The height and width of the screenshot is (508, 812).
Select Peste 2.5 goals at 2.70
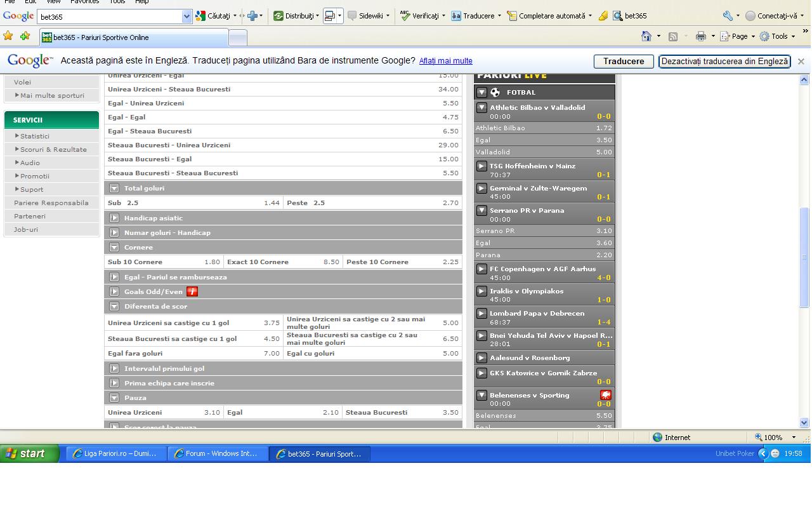tap(373, 203)
